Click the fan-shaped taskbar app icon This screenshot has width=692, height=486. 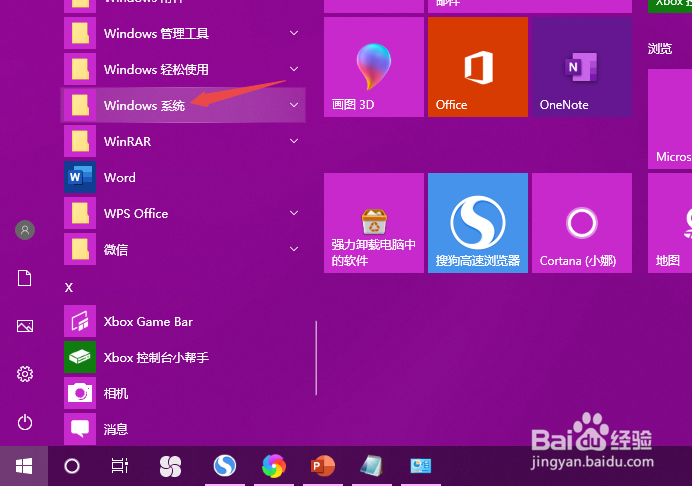click(170, 466)
